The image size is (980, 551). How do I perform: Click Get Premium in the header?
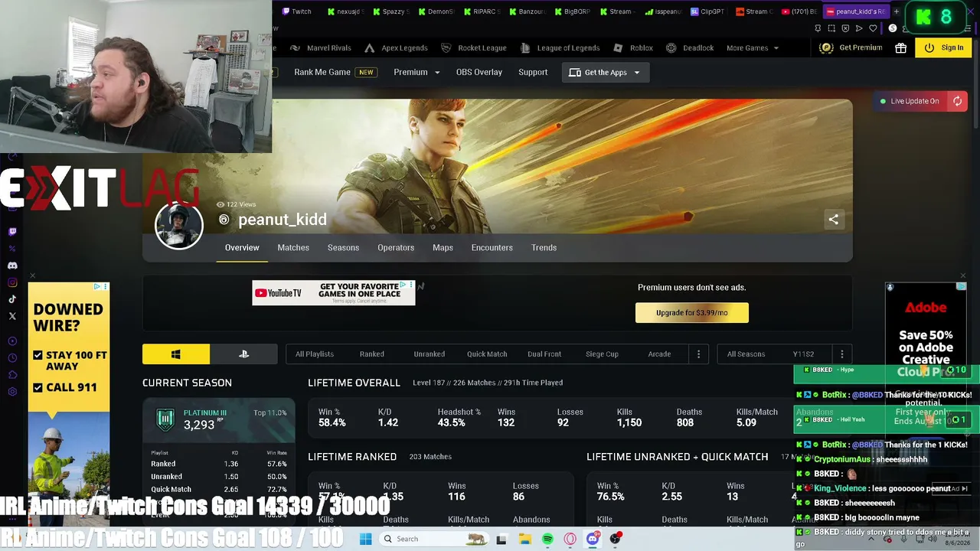pos(851,47)
